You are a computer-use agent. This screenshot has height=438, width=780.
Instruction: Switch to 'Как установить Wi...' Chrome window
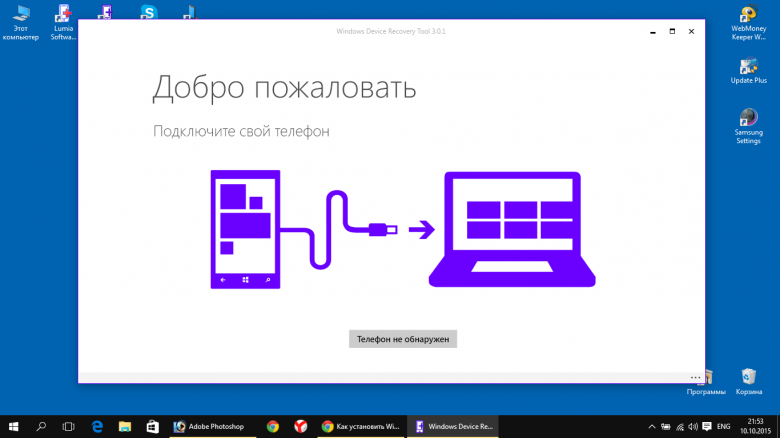point(361,427)
